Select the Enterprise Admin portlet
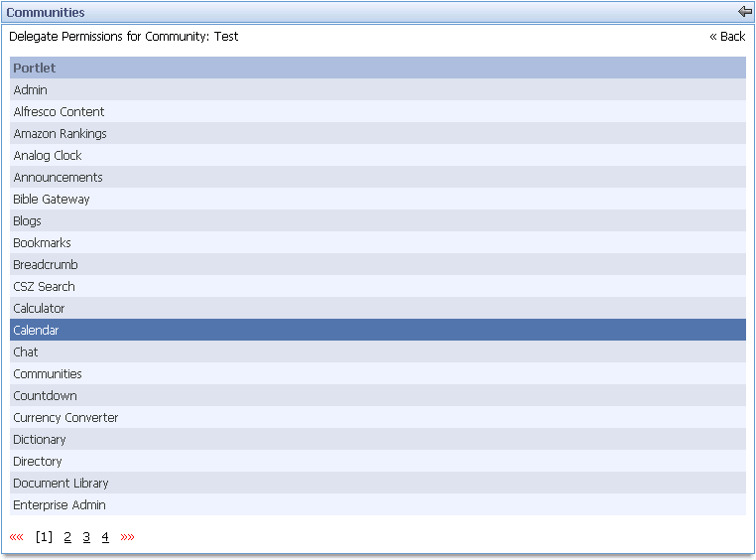This screenshot has height=560, width=756. coord(60,505)
